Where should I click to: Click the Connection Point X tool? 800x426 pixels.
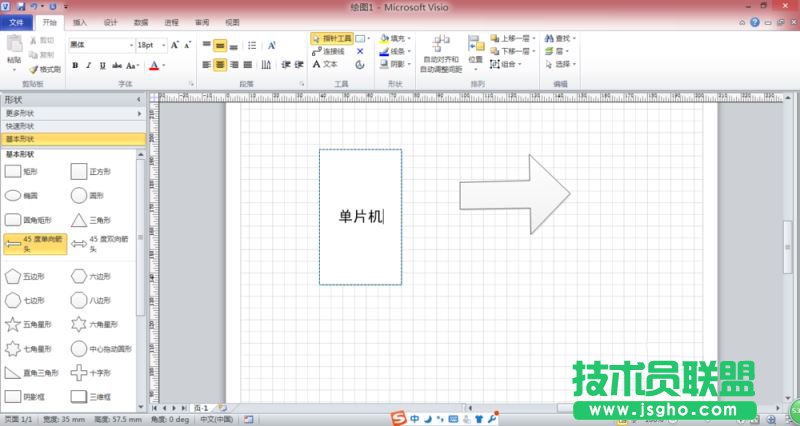click(360, 52)
